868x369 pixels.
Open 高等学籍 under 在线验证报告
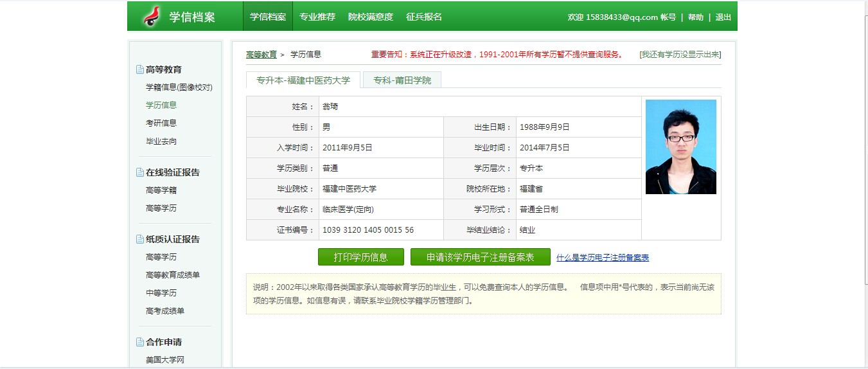tap(161, 190)
